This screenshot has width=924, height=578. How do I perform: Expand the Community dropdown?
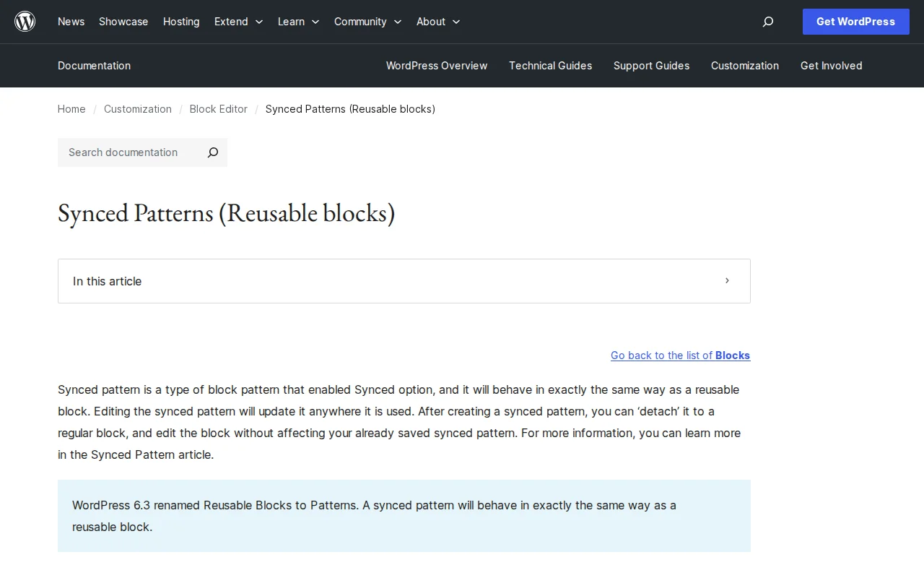point(367,22)
